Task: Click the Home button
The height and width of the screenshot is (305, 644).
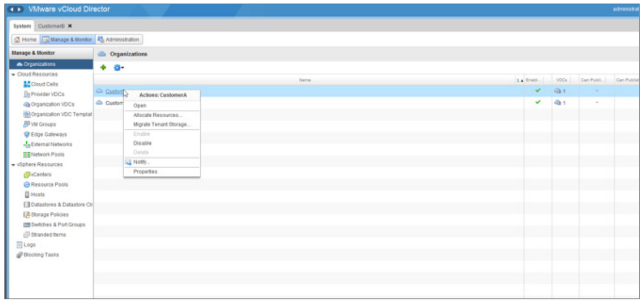Action: [x=26, y=39]
